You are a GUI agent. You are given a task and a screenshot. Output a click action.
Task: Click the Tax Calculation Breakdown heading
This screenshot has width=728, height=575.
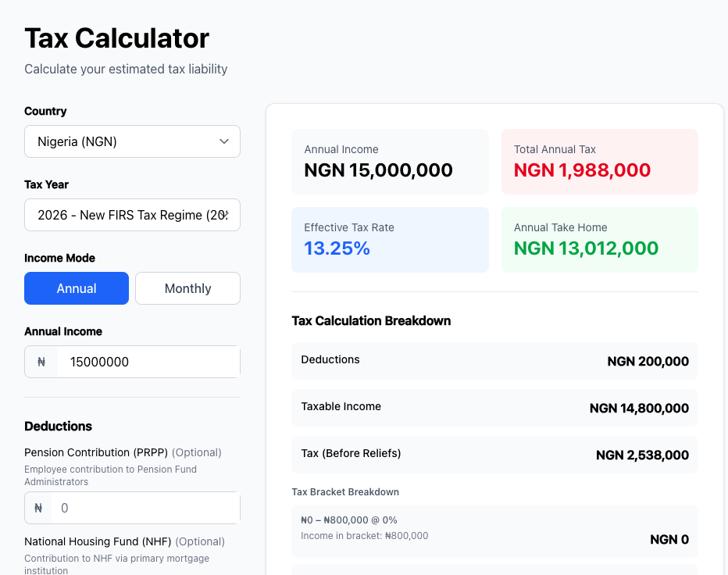[x=371, y=320]
